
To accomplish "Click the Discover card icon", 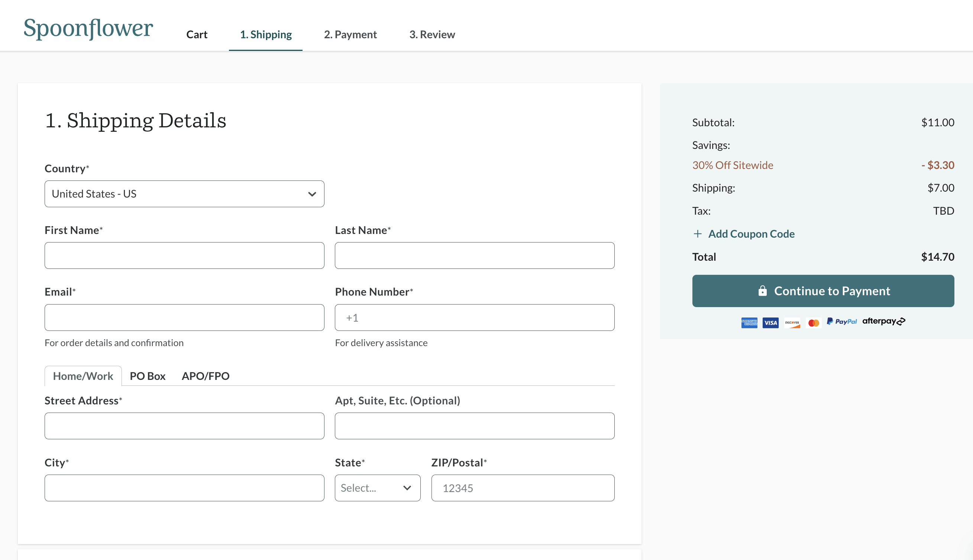I will pyautogui.click(x=792, y=323).
